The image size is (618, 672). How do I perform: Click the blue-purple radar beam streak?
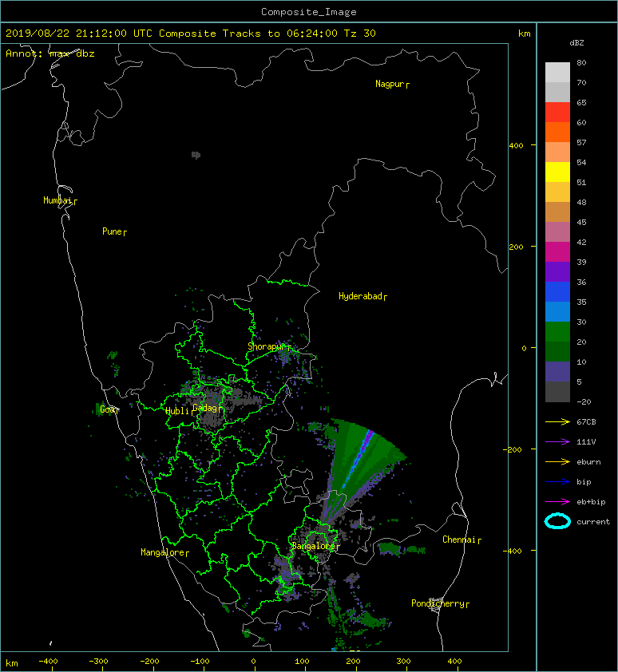359,458
